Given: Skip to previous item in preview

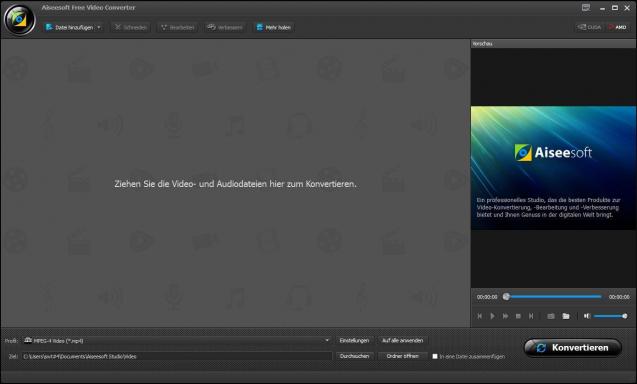Looking at the screenshot, I should pos(479,316).
